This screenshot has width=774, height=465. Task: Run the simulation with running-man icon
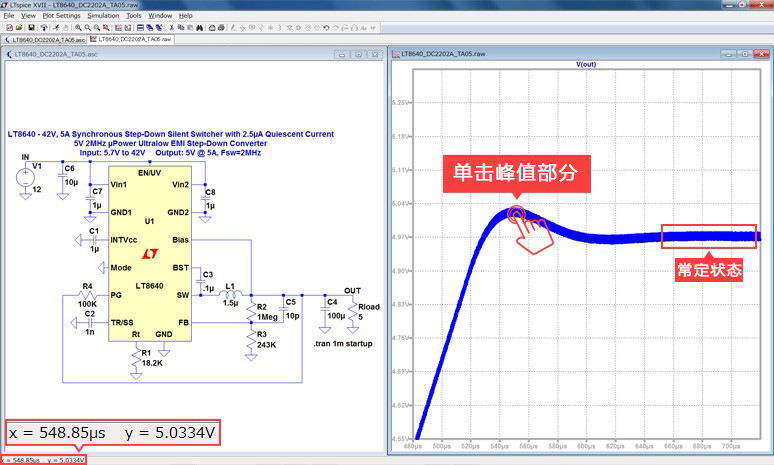[x=55, y=28]
